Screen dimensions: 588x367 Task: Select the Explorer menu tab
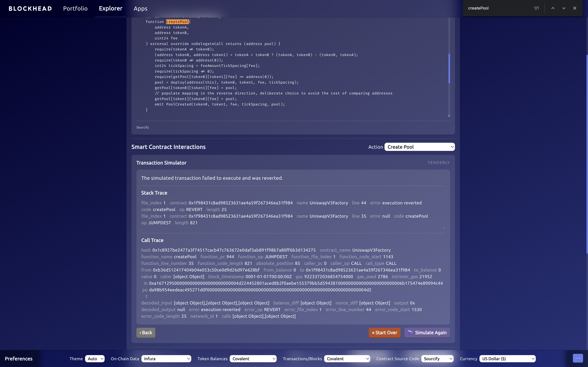(x=110, y=8)
